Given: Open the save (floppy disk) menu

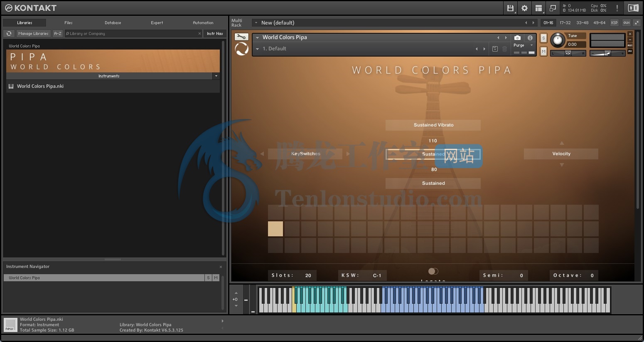Looking at the screenshot, I should [x=510, y=8].
